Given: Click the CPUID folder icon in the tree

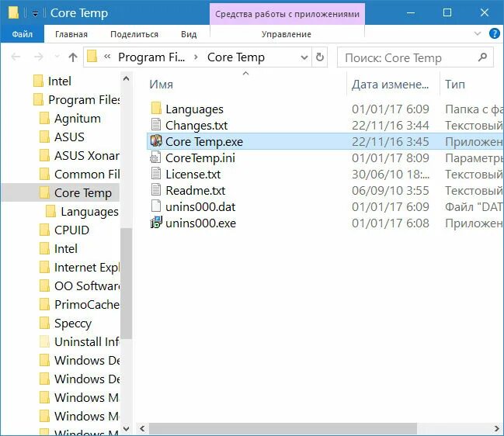Looking at the screenshot, I should pyautogui.click(x=45, y=230).
